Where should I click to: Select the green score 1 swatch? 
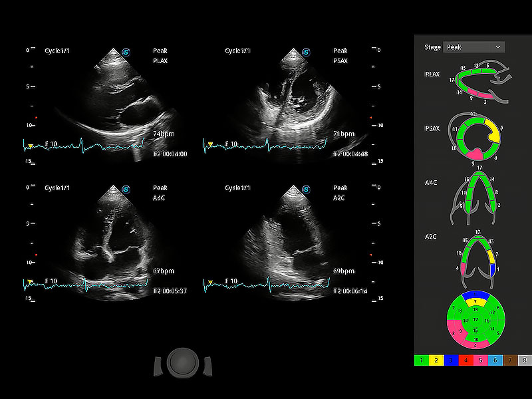[420, 360]
